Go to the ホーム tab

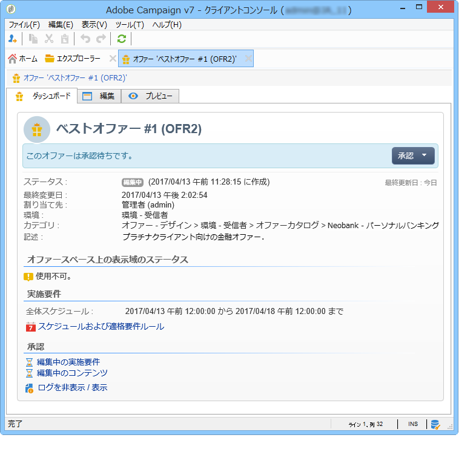(23, 59)
